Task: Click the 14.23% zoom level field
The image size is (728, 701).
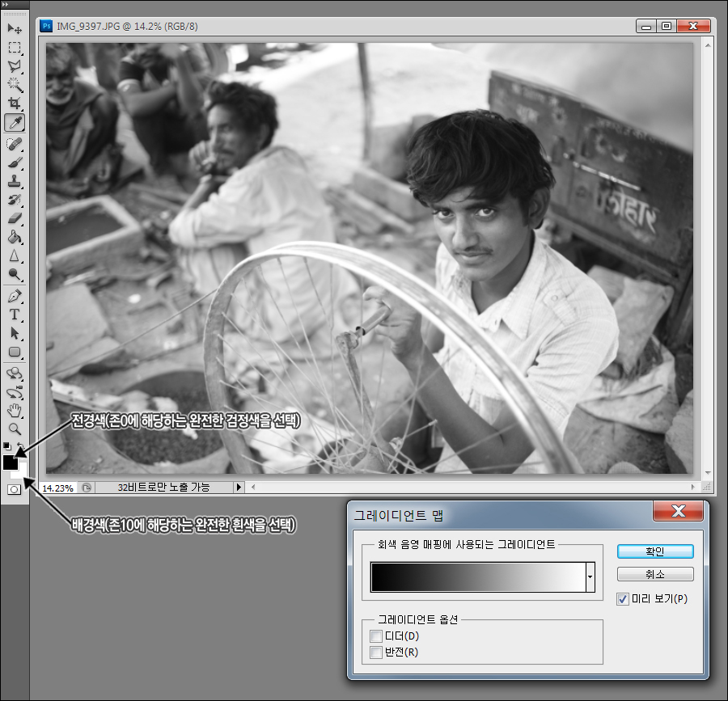Action: click(58, 488)
